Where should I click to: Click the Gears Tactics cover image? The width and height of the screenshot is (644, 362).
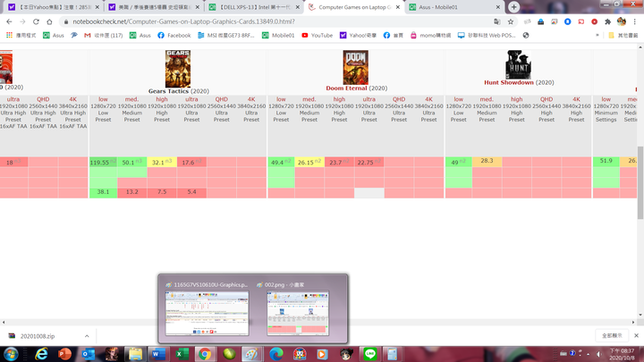point(178,69)
